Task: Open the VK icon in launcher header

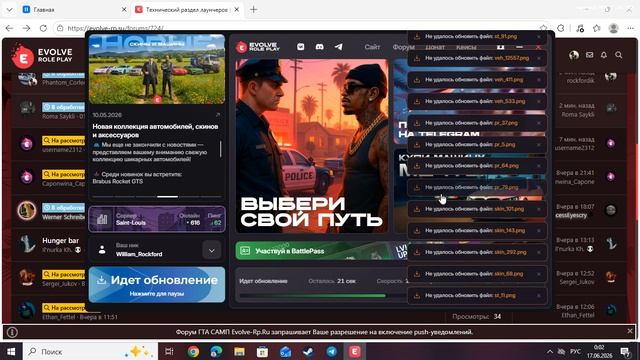Action: (300, 47)
